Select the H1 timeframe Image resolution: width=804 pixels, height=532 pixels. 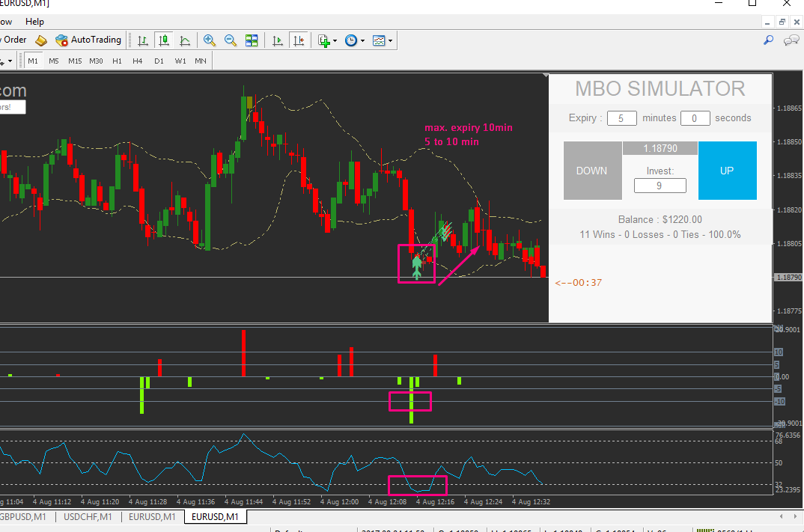(117, 61)
